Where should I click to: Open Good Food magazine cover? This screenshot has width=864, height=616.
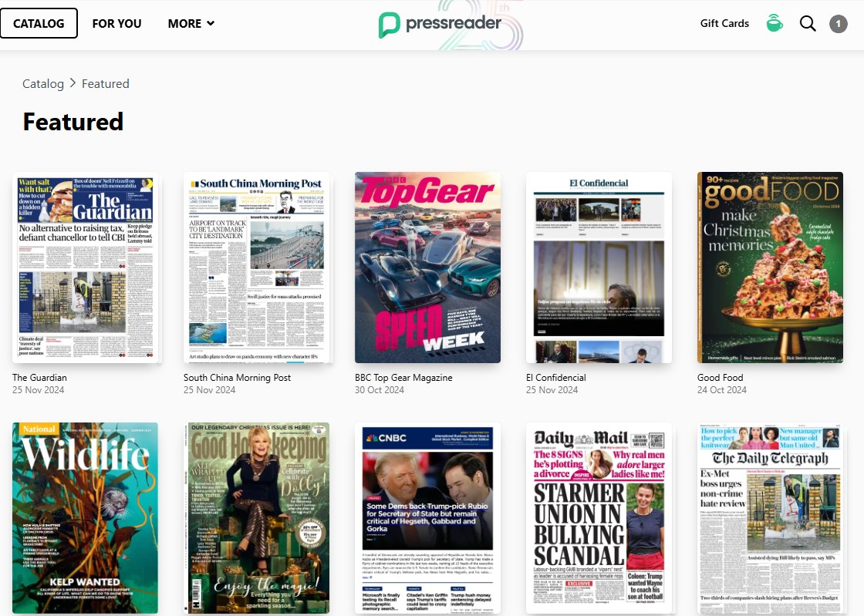770,268
